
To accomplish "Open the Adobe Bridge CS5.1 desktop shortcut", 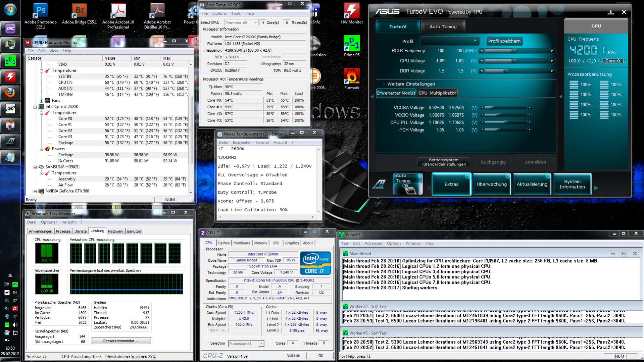I will (79, 14).
